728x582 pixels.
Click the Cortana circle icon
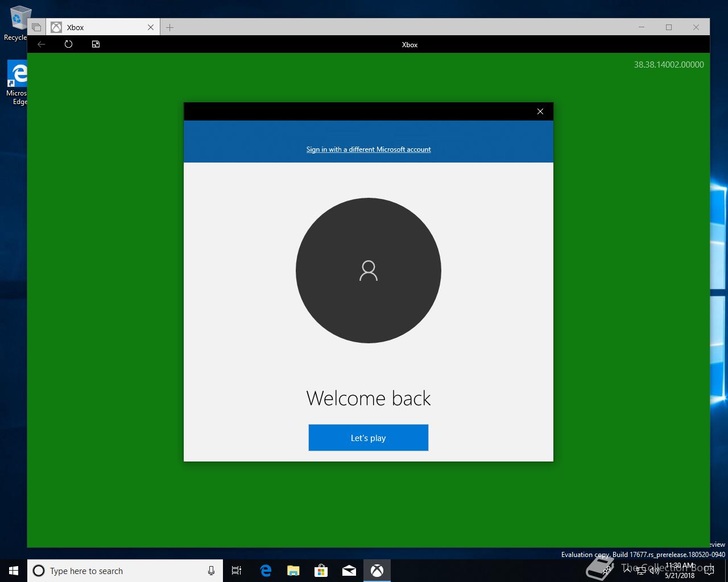[x=39, y=571]
